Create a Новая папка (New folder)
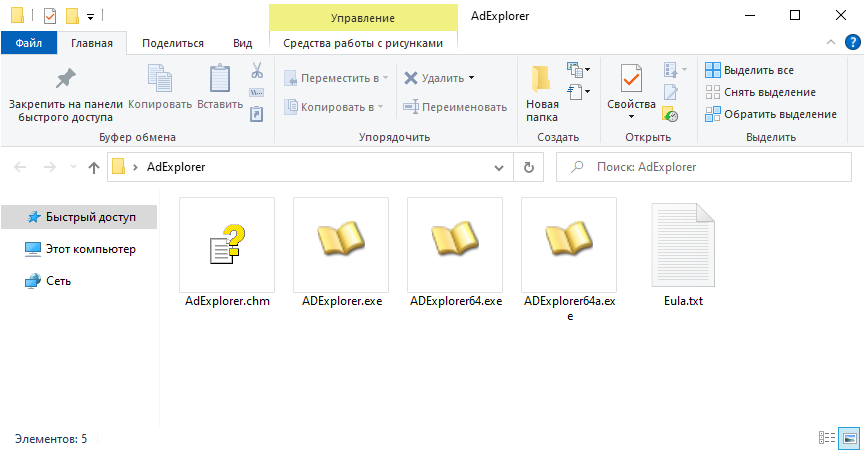The width and height of the screenshot is (865, 451). point(541,93)
